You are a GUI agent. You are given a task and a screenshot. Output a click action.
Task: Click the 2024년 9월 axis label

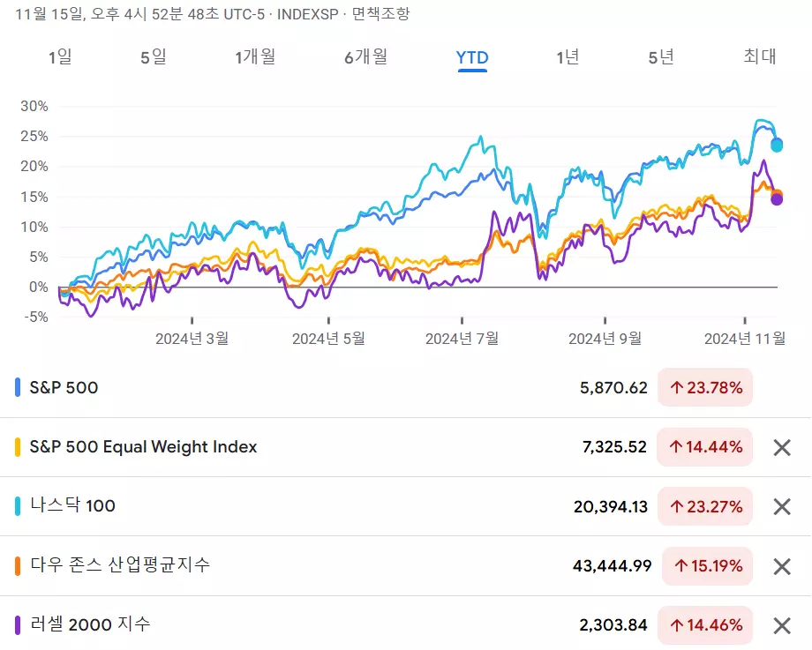pyautogui.click(x=605, y=339)
